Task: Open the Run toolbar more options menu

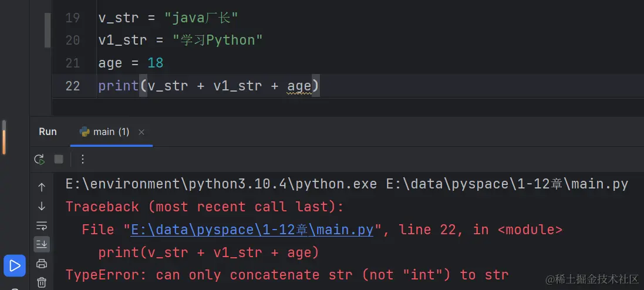Action: coord(83,159)
